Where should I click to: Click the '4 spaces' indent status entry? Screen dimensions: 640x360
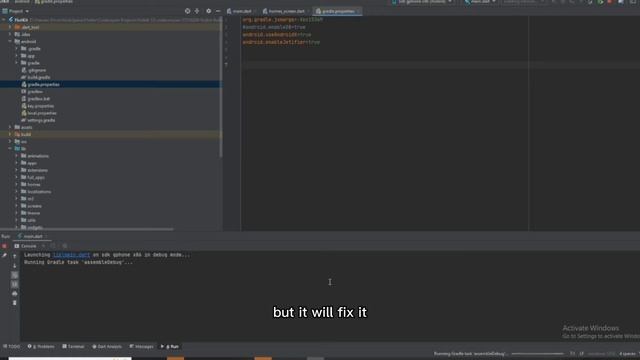[627, 354]
